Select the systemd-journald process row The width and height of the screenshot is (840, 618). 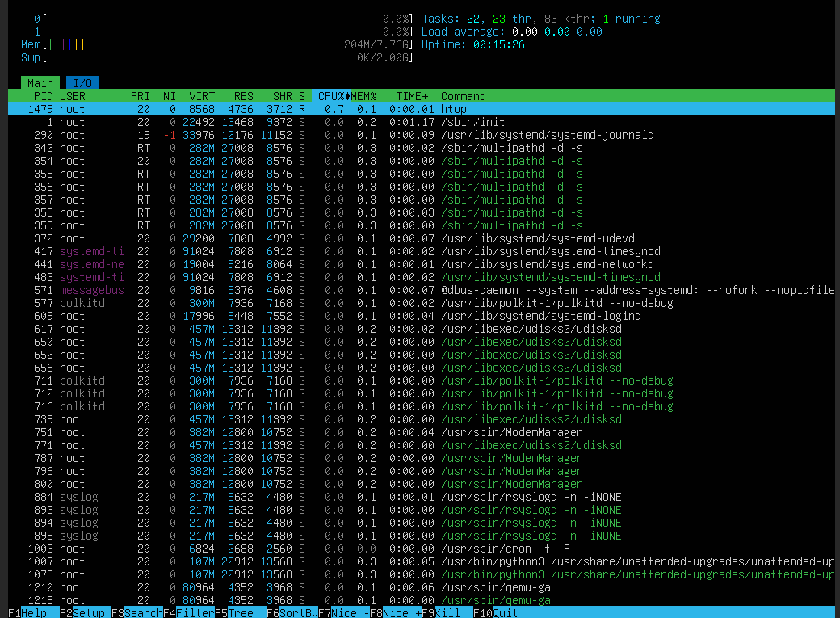point(422,135)
